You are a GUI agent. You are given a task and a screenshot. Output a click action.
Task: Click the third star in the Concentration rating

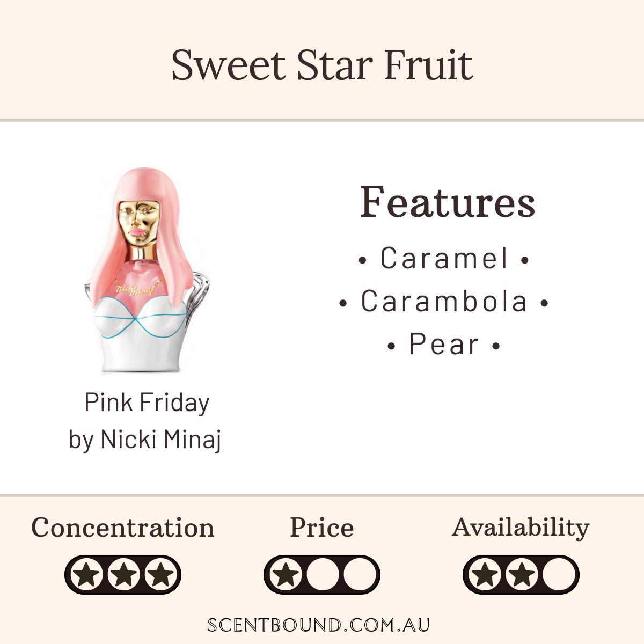[160, 575]
